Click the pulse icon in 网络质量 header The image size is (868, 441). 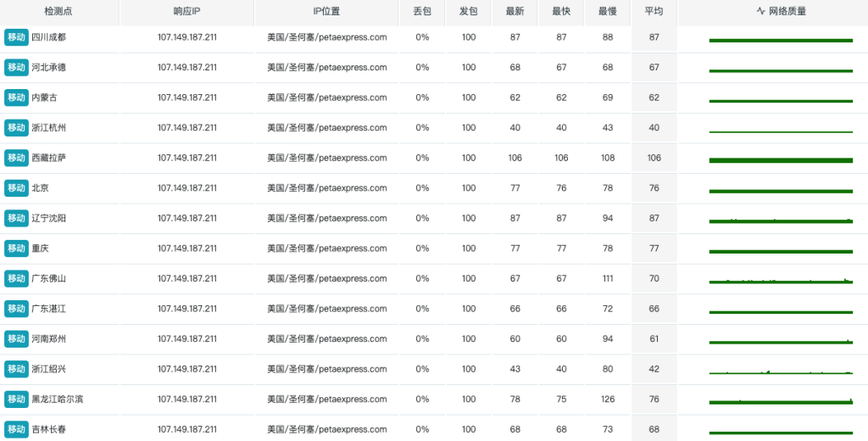760,12
